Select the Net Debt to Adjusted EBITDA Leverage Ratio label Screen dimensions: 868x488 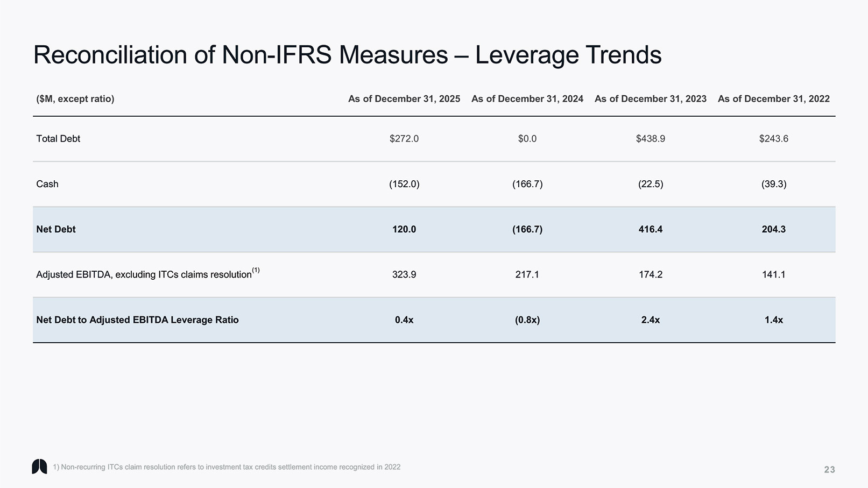point(137,320)
